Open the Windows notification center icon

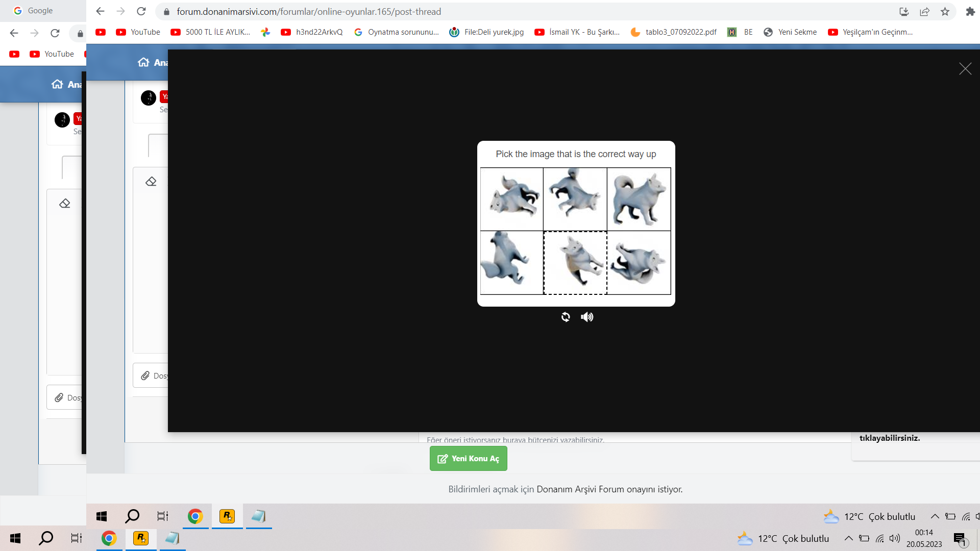tap(960, 539)
